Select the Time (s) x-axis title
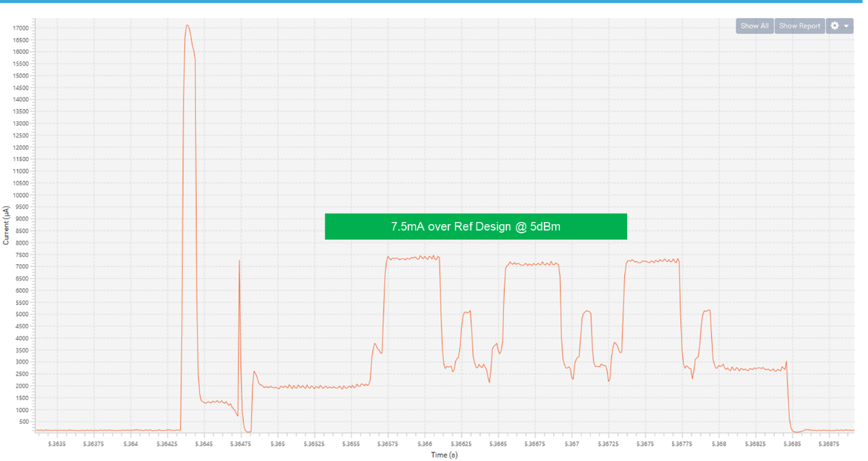The image size is (868, 461). click(444, 455)
